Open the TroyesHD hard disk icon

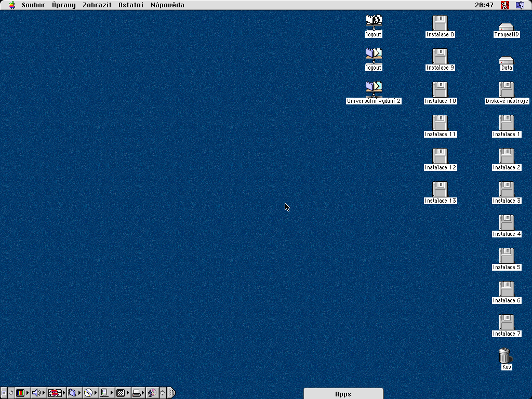[x=506, y=26]
